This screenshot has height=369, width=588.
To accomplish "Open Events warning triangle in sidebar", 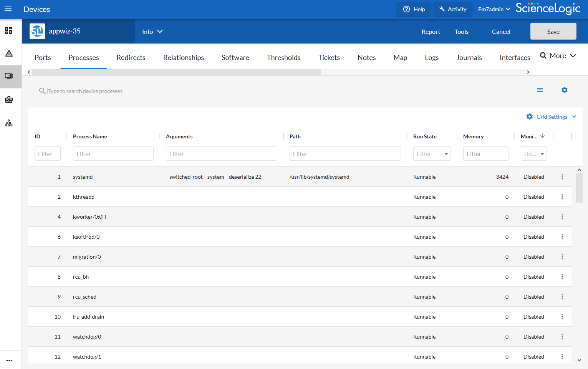I will [9, 53].
